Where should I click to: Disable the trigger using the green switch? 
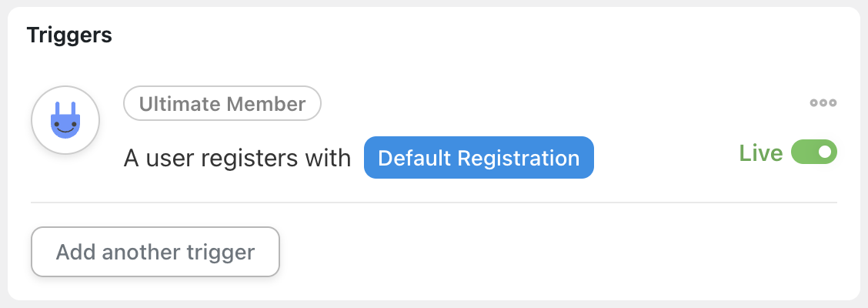814,152
